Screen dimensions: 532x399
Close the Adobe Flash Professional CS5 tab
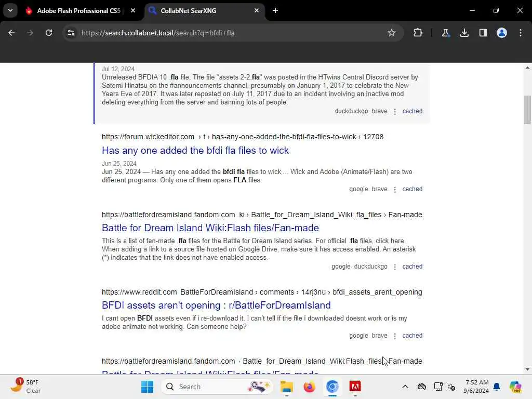pos(133,10)
